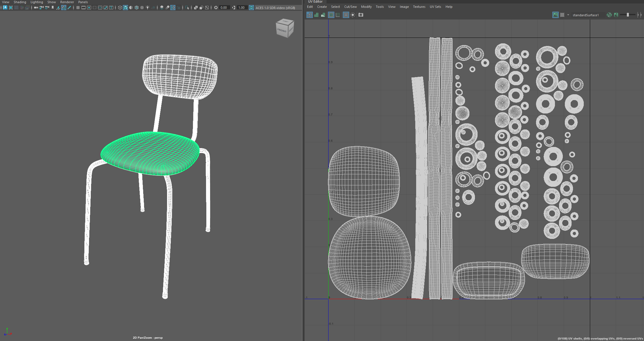
Task: Toggle the viewport Shadows icon
Action: tap(153, 8)
